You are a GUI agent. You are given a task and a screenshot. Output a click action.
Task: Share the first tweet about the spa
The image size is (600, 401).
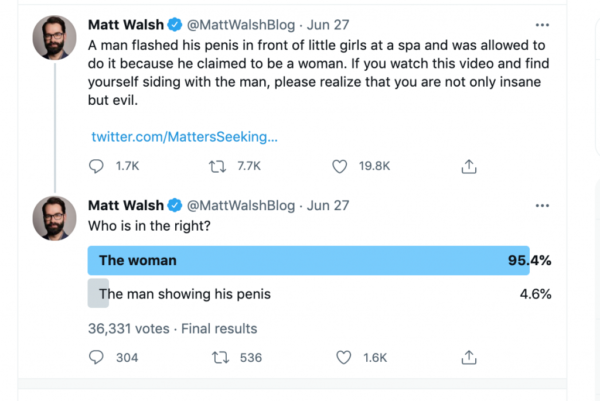point(469,166)
